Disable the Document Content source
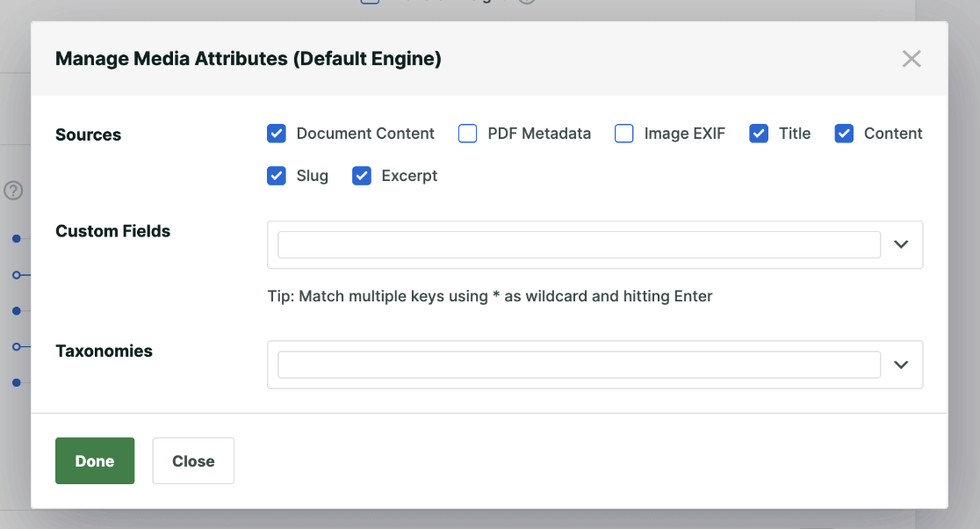The height and width of the screenshot is (529, 980). point(277,133)
